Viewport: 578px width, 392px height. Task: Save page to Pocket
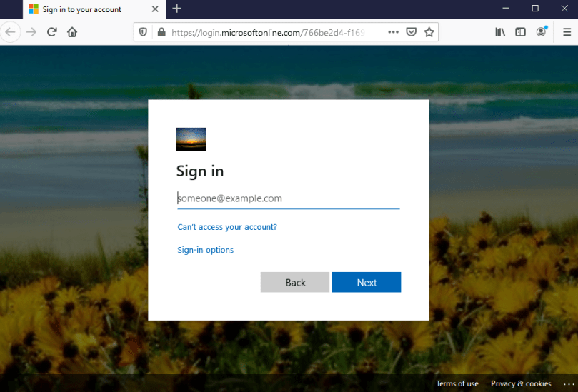[x=412, y=32]
